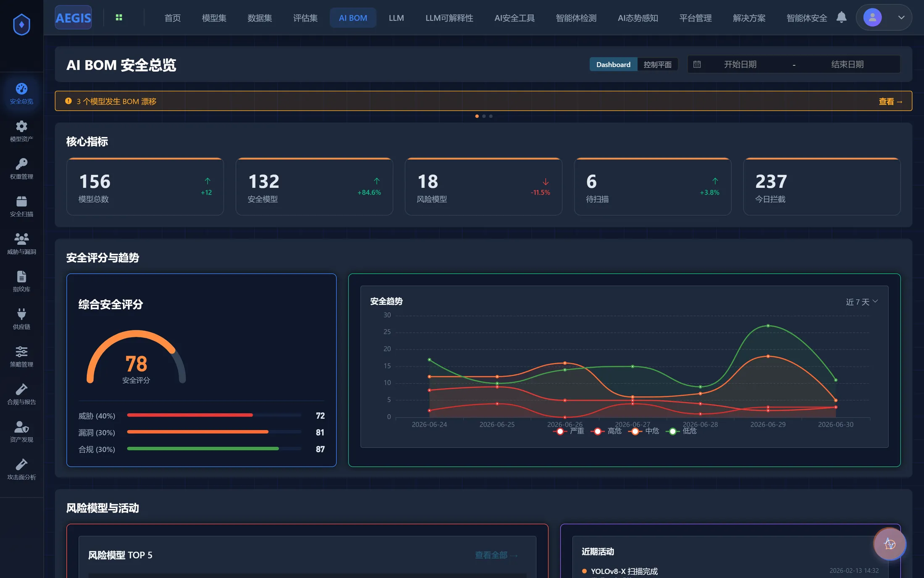924x578 pixels.
Task: Select 威胁与漏洞 in the sidebar
Action: 21,244
